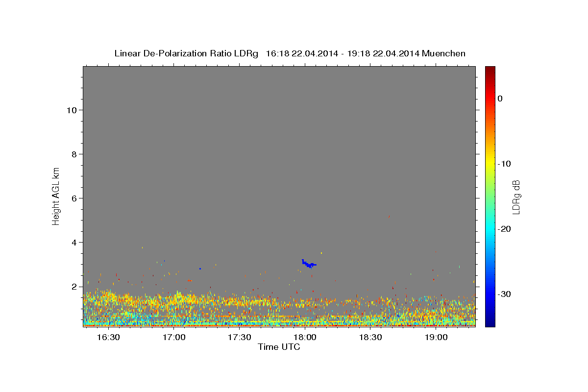The image size is (588, 392).
Task: Click the plot title 'Linear De-Polarization Ratio LDRg'
Action: [x=186, y=53]
